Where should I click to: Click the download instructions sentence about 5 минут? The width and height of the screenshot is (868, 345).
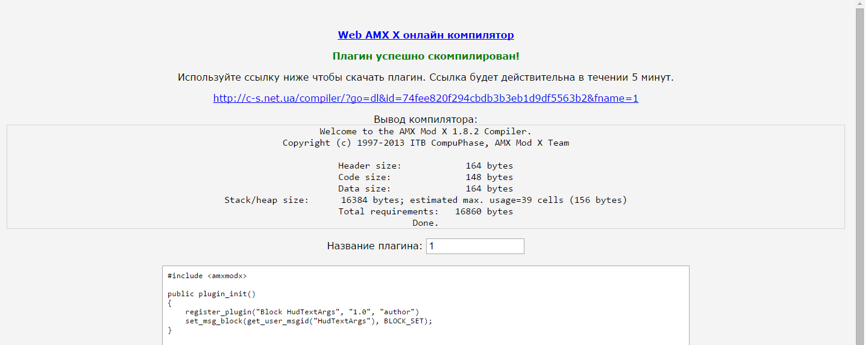pos(426,77)
